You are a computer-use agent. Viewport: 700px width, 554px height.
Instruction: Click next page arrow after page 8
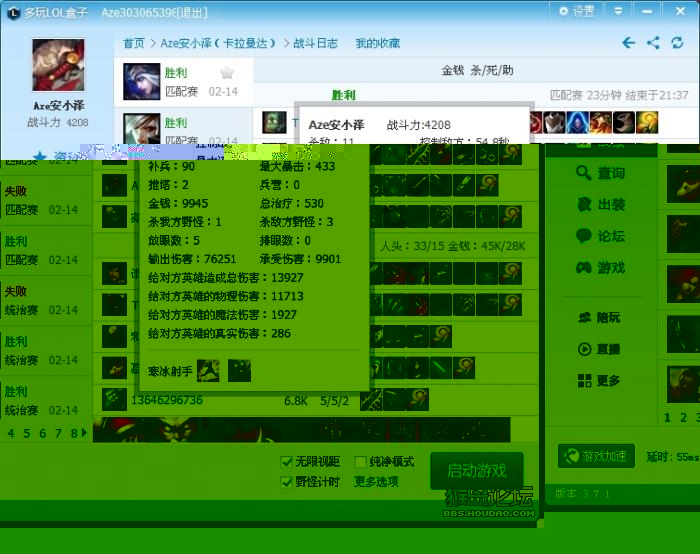[84, 433]
